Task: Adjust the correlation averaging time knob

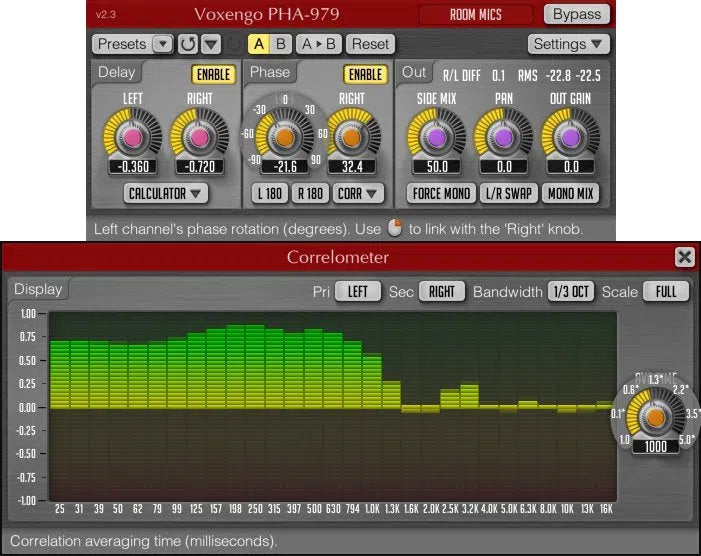Action: tap(654, 415)
